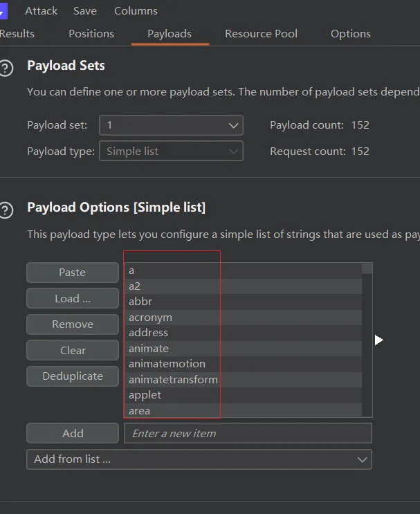Click the Paste button
This screenshot has height=514, width=420.
pyautogui.click(x=73, y=273)
